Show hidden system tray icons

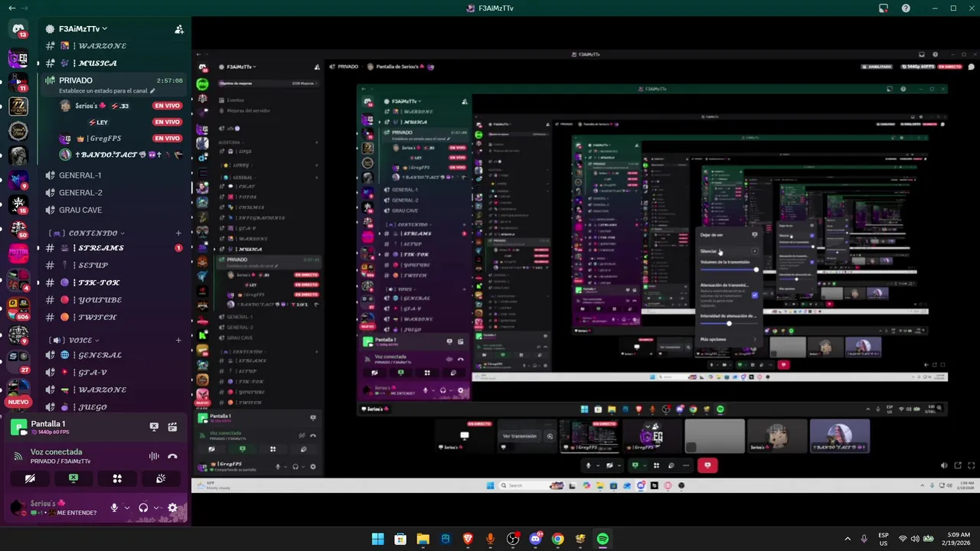pyautogui.click(x=848, y=540)
